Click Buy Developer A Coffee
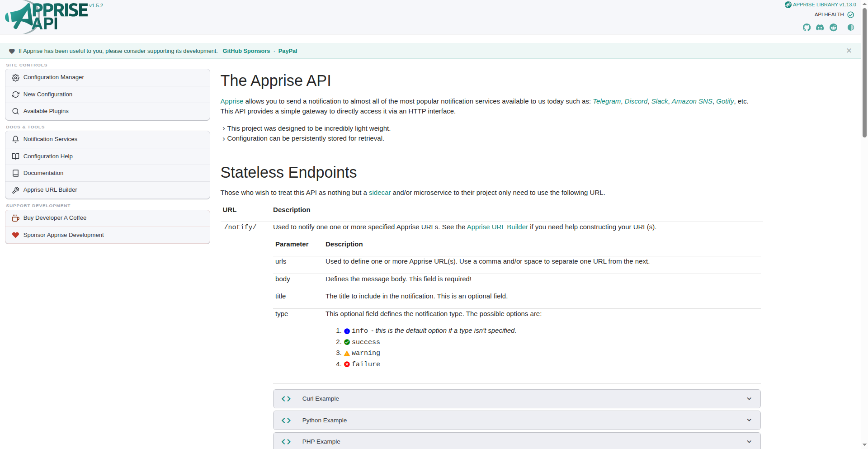The width and height of the screenshot is (868, 449). (x=108, y=218)
